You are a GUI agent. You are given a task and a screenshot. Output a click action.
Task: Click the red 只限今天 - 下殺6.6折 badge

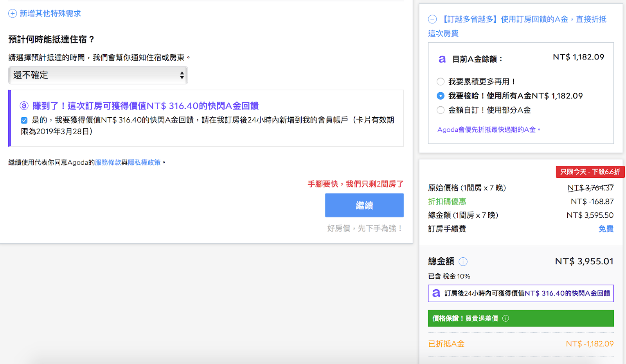590,172
